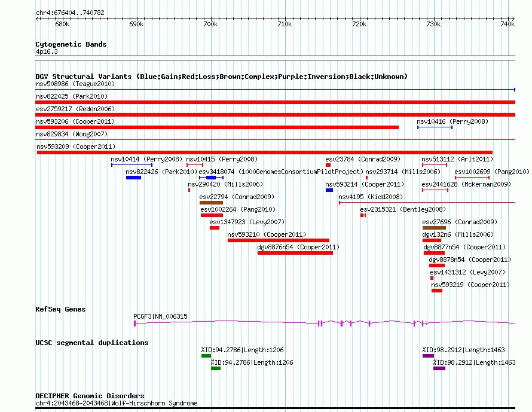This screenshot has width=532, height=412.
Task: Click dgv8876n54 (Cooper2011) label
Action: pos(298,247)
